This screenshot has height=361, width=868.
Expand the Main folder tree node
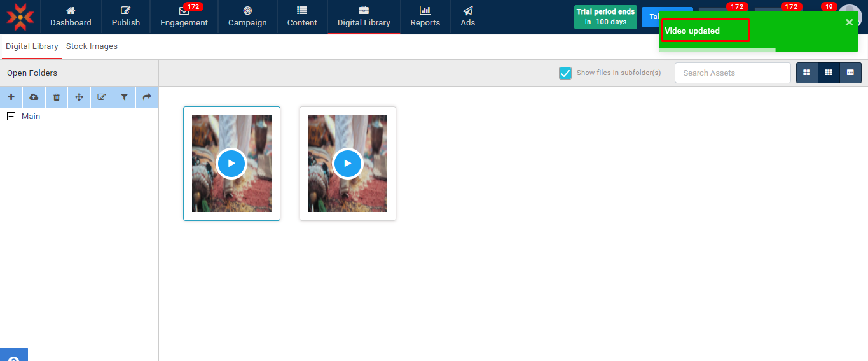point(11,117)
